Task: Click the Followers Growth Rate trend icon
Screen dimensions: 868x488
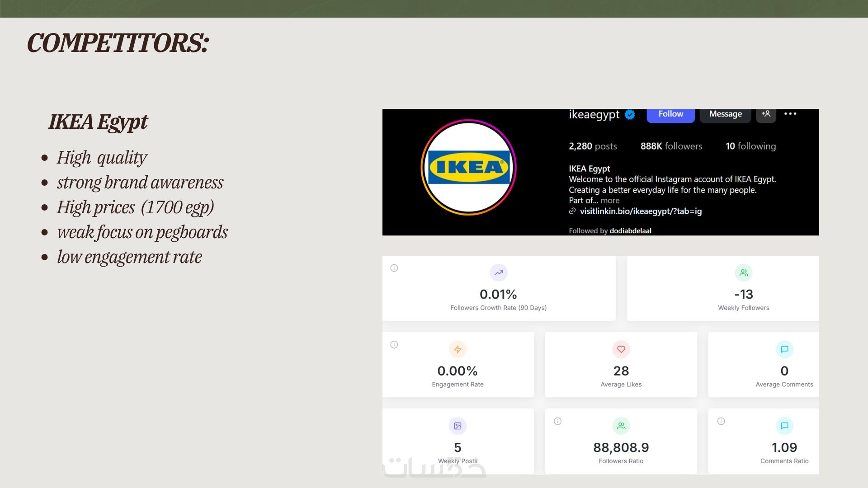Action: (499, 273)
